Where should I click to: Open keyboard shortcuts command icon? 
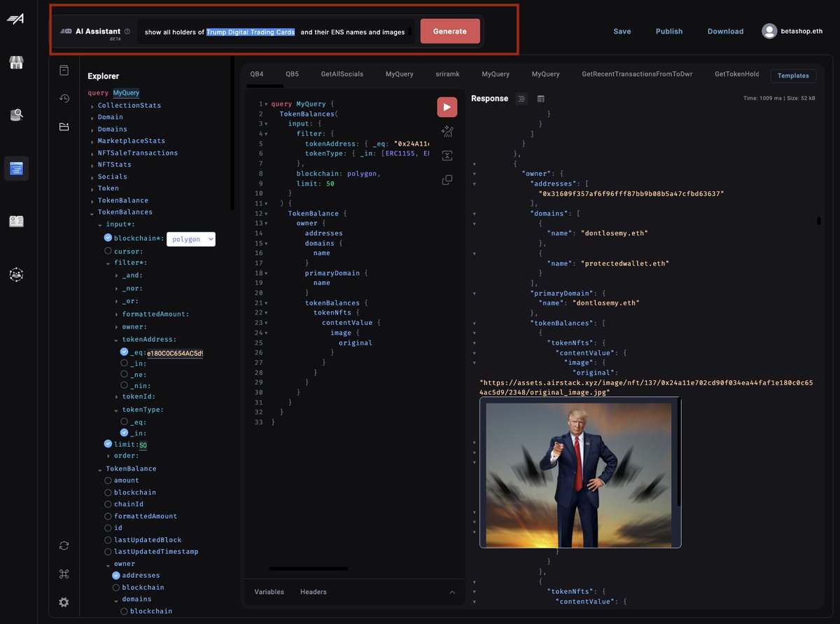64,574
